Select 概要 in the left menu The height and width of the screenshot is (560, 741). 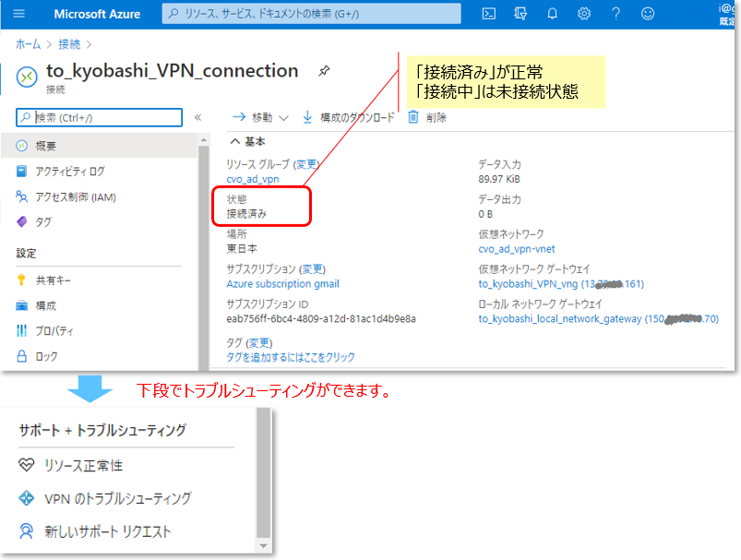click(x=100, y=146)
